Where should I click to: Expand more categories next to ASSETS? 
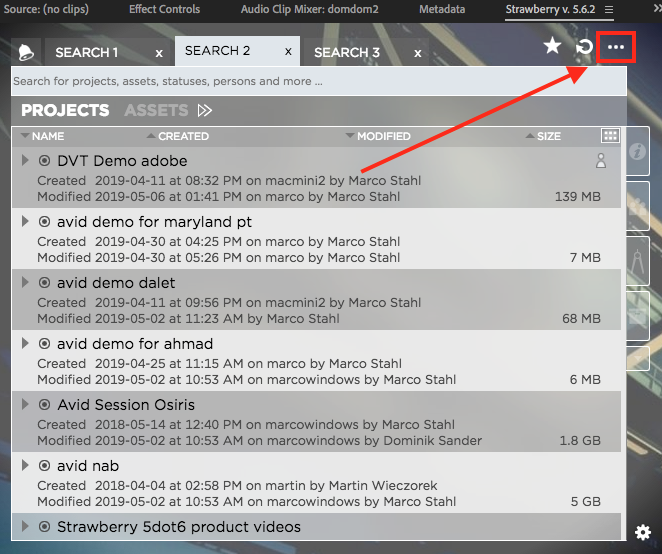pyautogui.click(x=204, y=110)
